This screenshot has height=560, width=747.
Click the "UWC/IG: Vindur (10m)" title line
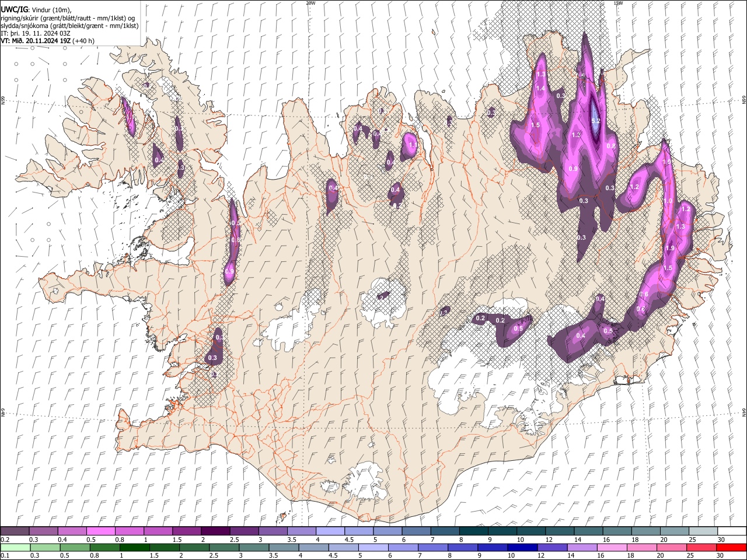click(36, 10)
